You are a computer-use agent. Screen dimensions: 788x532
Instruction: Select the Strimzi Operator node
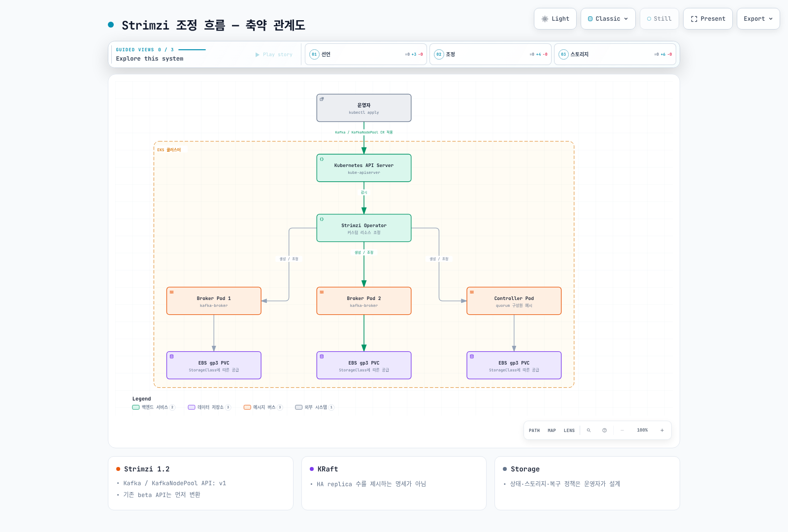coord(364,228)
